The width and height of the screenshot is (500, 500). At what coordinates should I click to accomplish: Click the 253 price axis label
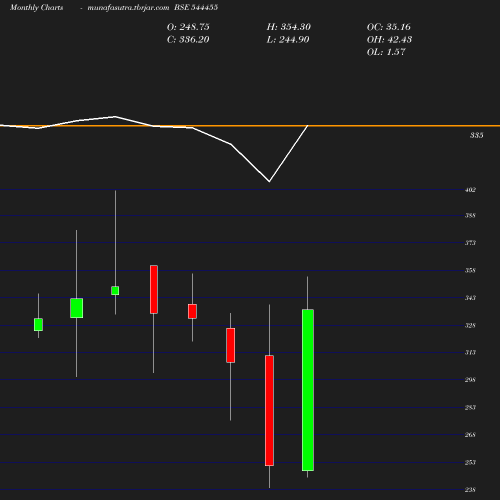(x=470, y=462)
